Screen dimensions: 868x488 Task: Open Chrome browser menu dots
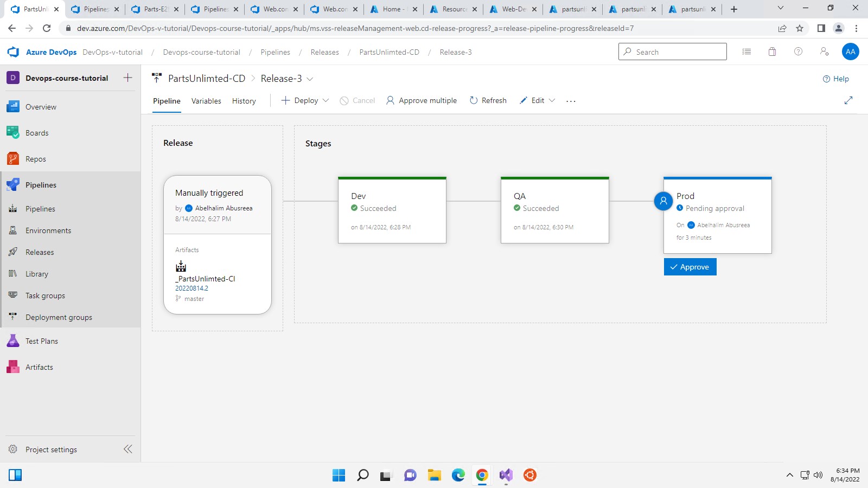(856, 28)
